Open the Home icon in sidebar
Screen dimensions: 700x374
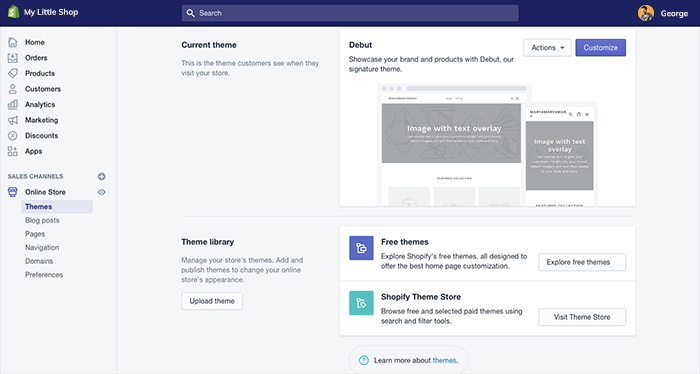point(12,42)
